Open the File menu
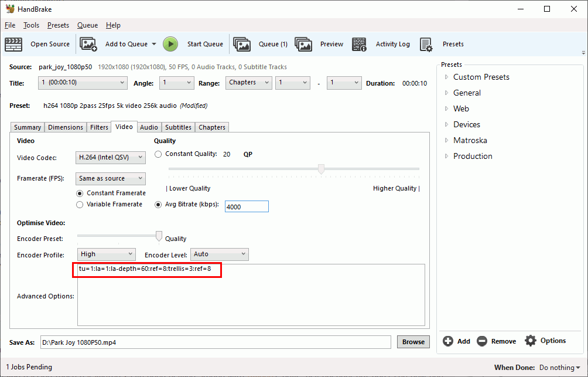The height and width of the screenshot is (377, 588). (10, 25)
